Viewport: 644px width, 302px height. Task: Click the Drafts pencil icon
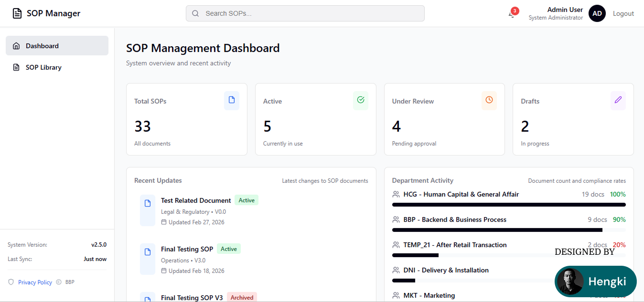[618, 100]
